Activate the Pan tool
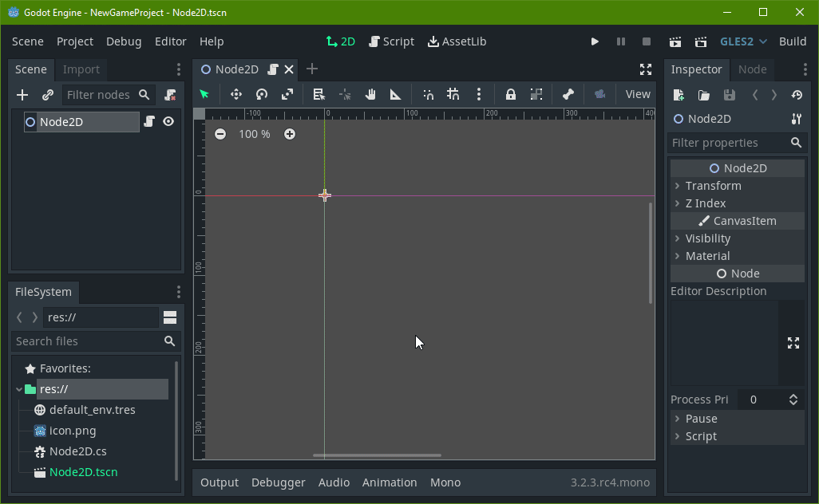This screenshot has width=819, height=504. (x=370, y=94)
